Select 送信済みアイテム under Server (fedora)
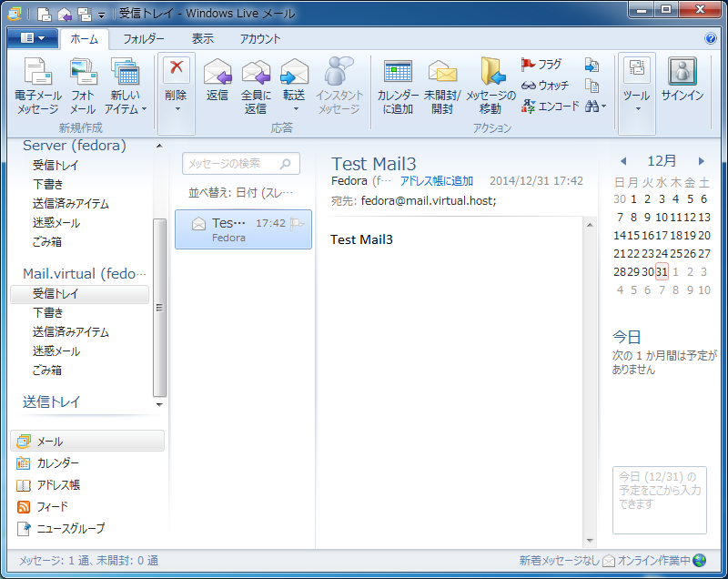Viewport: 728px width, 579px height. pyautogui.click(x=71, y=203)
